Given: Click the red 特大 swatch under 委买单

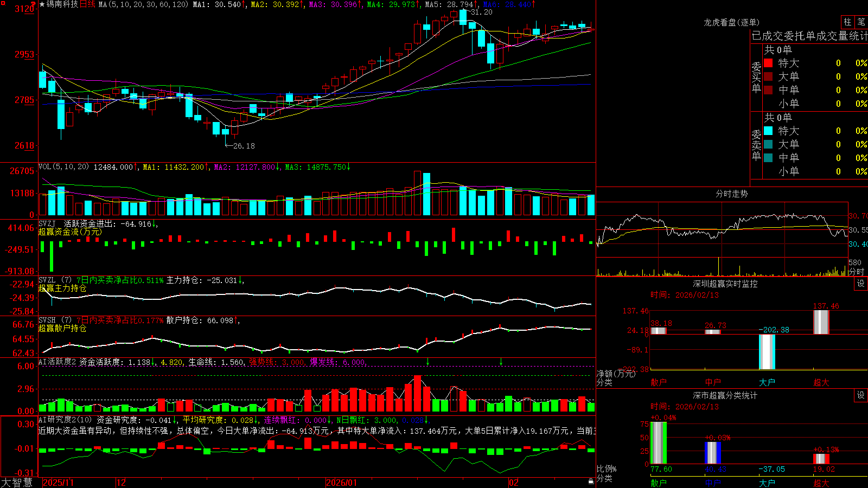Looking at the screenshot, I should point(768,63).
